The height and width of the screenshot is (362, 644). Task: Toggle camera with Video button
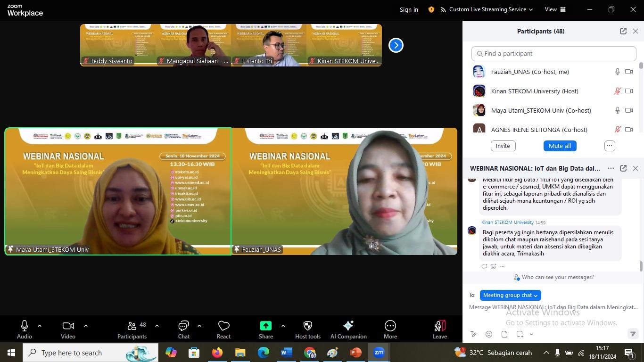[x=68, y=329]
